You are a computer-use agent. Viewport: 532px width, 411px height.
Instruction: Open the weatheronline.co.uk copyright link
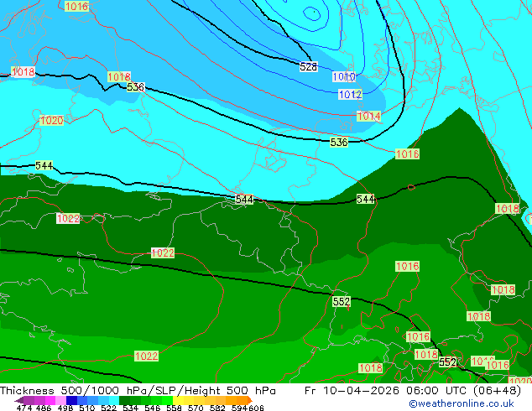[461, 403]
